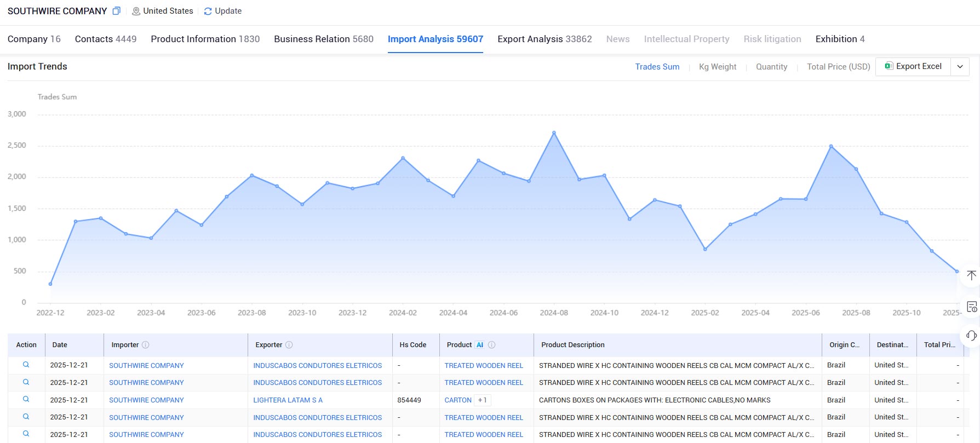Copy the SOUTHWIRE COMPANY name icon
The height and width of the screenshot is (443, 980).
tap(116, 11)
